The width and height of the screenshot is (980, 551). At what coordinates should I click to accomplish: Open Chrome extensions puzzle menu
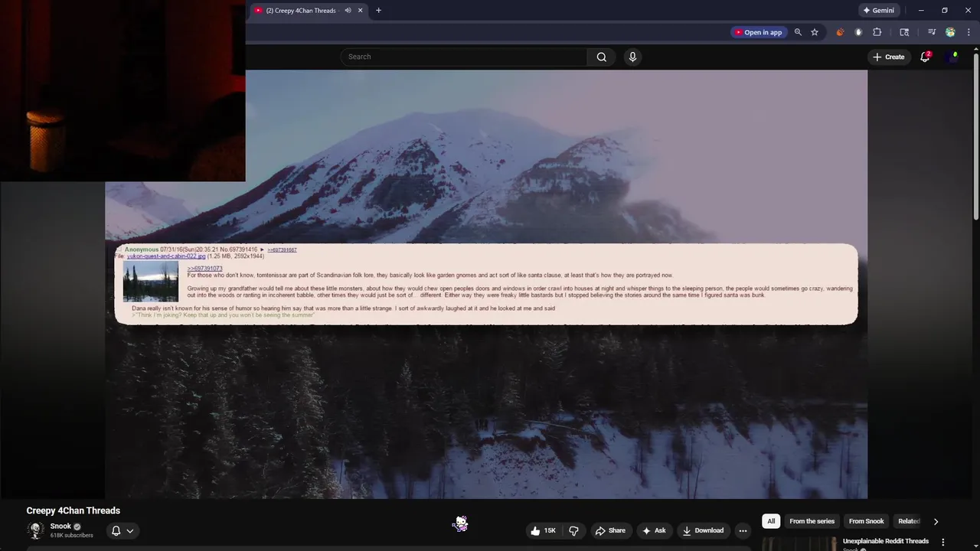pos(877,32)
